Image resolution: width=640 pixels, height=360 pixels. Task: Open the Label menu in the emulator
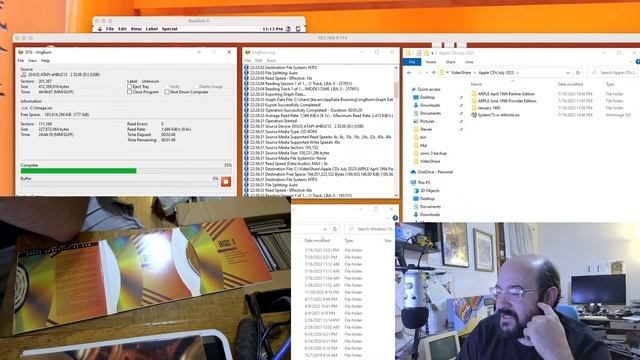click(151, 29)
